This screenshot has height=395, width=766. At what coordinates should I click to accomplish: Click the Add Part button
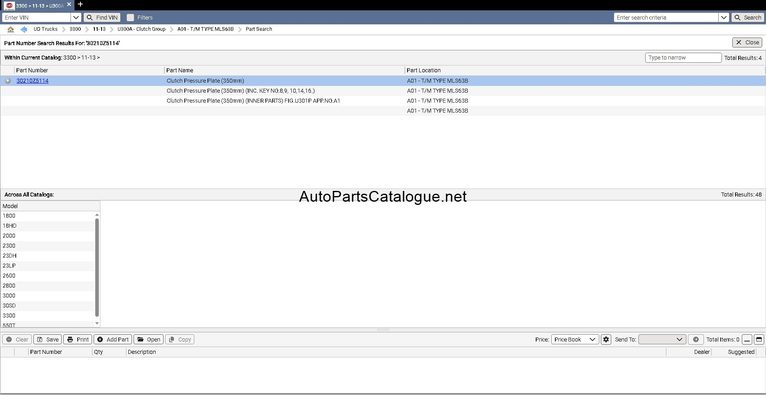113,339
